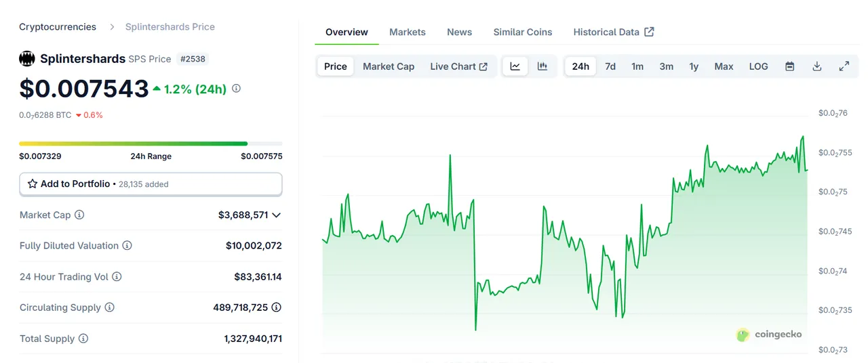Select the 7d time range
This screenshot has width=868, height=363.
click(610, 66)
